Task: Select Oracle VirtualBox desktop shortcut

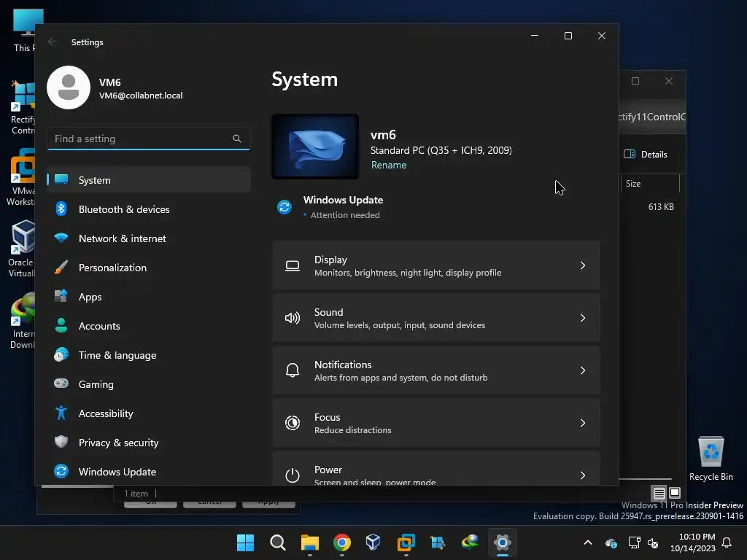Action: [x=22, y=249]
